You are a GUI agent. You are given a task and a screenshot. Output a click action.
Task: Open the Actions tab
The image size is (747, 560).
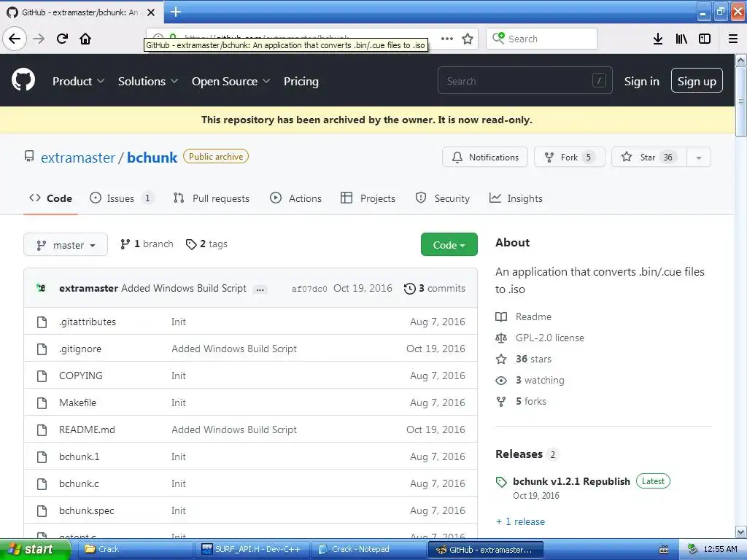click(x=296, y=198)
